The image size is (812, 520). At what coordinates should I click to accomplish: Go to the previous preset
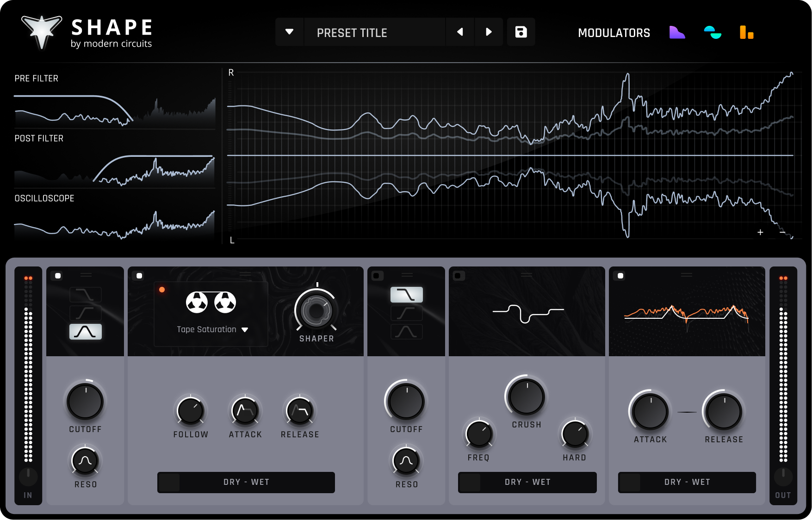click(x=460, y=32)
